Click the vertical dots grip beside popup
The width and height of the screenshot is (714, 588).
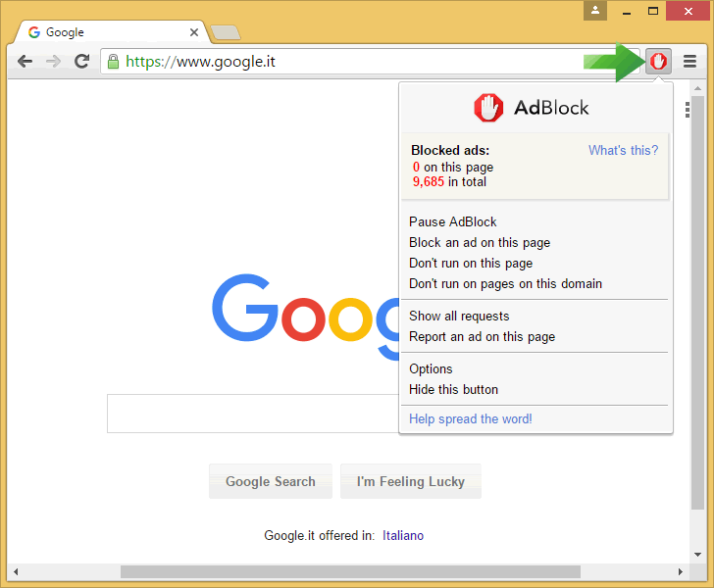pos(688,110)
